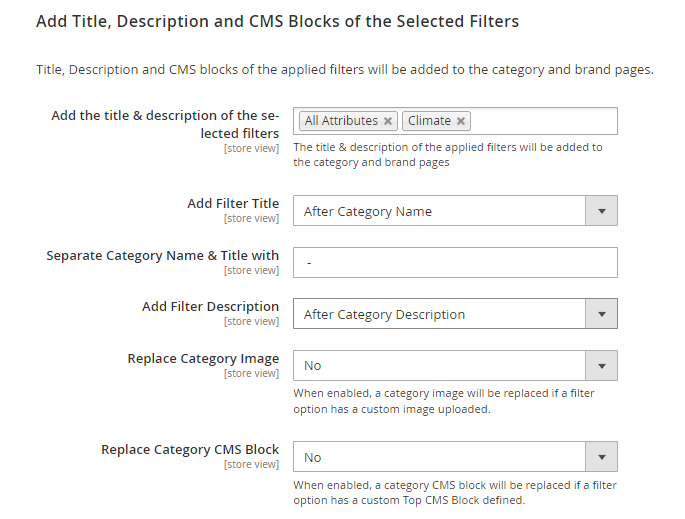Click the Replace Category Image dropdown arrow
This screenshot has height=519, width=685.
(602, 366)
